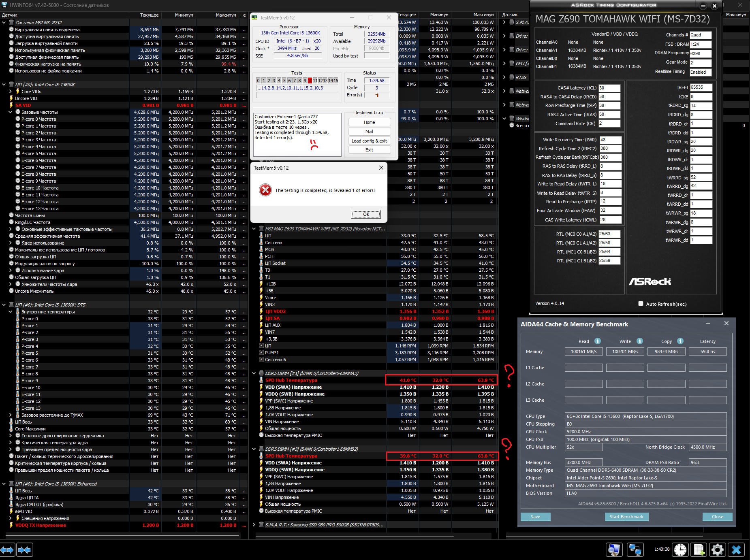Click Start Benchmark in AIDA64
Screen dimensions: 750x560
[x=626, y=517]
